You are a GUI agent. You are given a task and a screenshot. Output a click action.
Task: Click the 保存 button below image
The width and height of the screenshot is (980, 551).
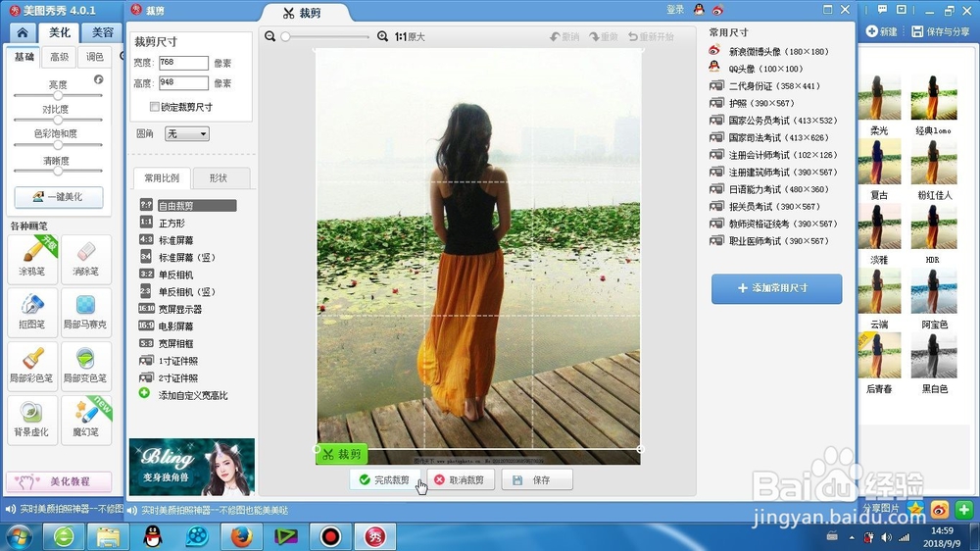click(x=537, y=479)
